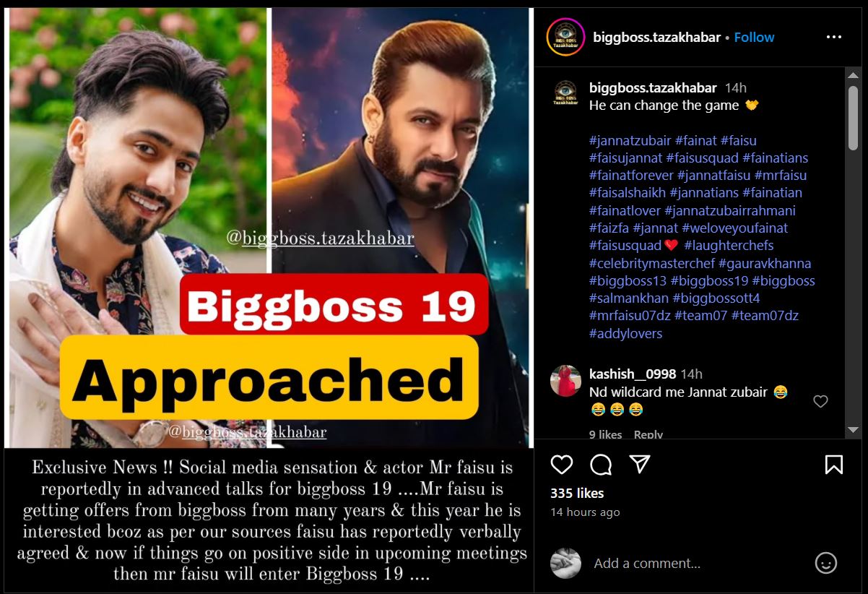View the 335 likes list

coord(577,493)
